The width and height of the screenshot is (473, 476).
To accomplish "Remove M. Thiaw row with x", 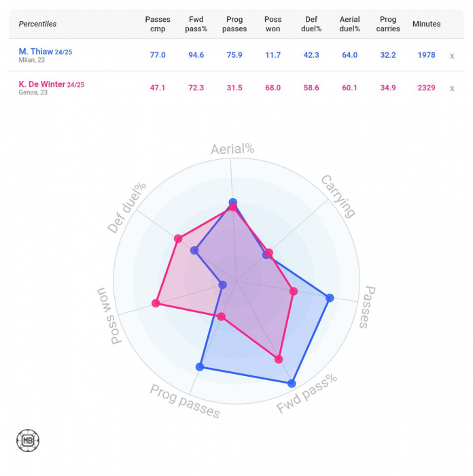I will coord(452,56).
